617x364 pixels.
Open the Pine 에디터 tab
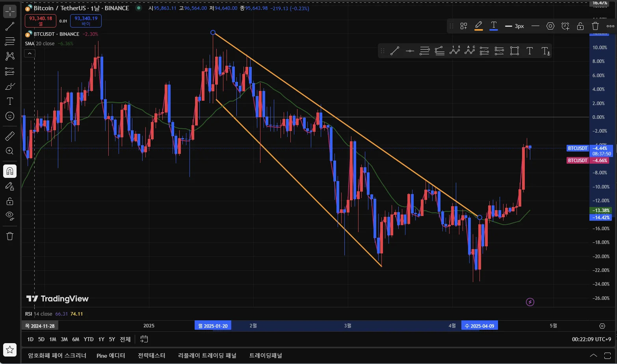(111, 355)
